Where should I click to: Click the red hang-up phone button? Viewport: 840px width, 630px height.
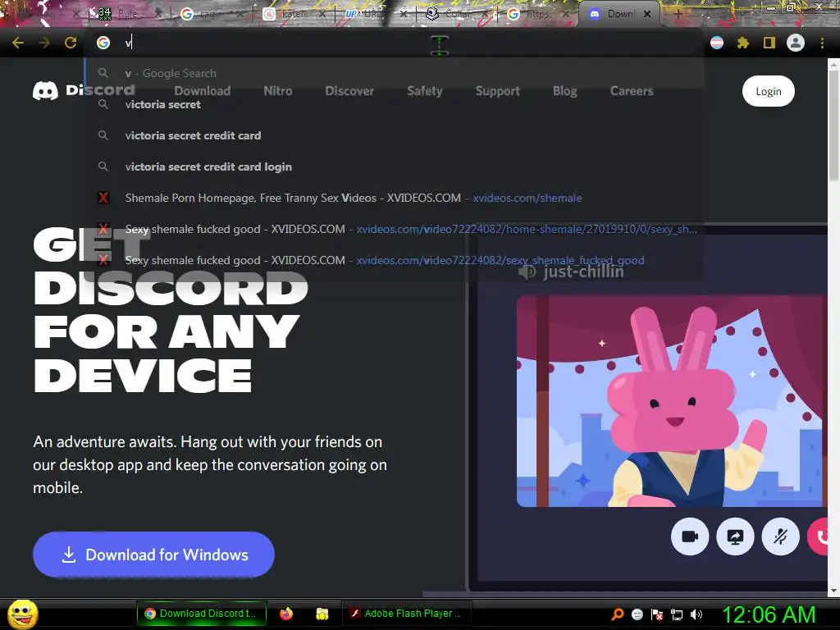[818, 536]
